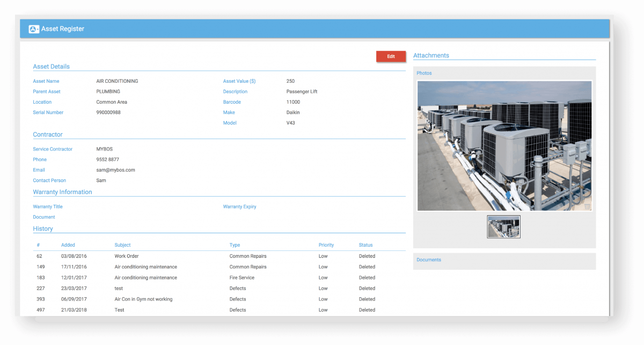Click Common Repairs type in row 62
This screenshot has width=644, height=345.
click(x=248, y=256)
